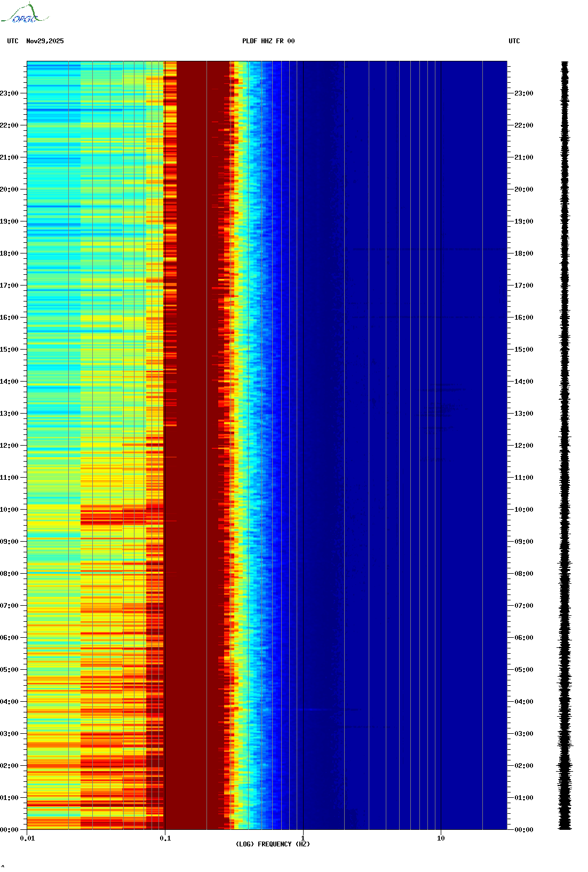Image resolution: width=588 pixels, height=872 pixels.
Task: Click the OFGC logo in the corner
Action: pos(24,14)
